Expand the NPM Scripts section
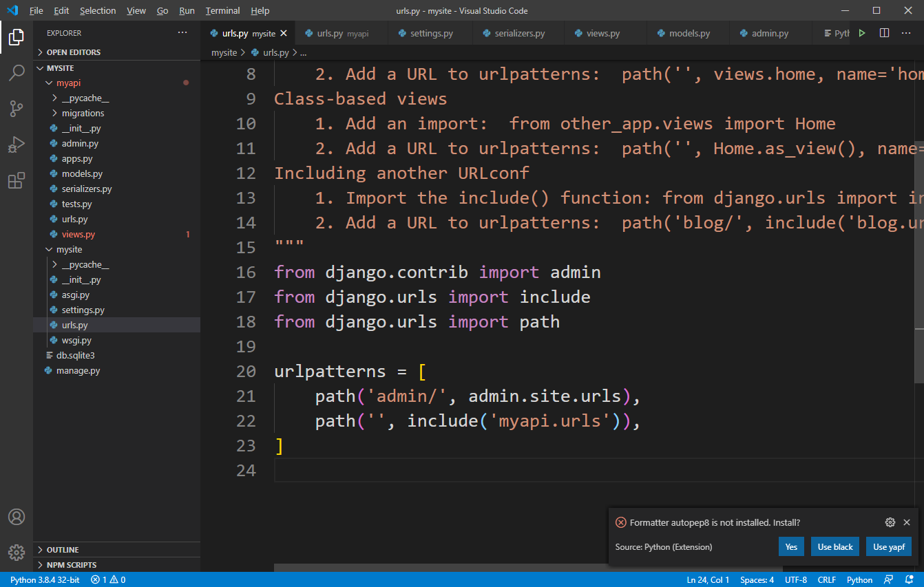The image size is (924, 587). point(116,565)
